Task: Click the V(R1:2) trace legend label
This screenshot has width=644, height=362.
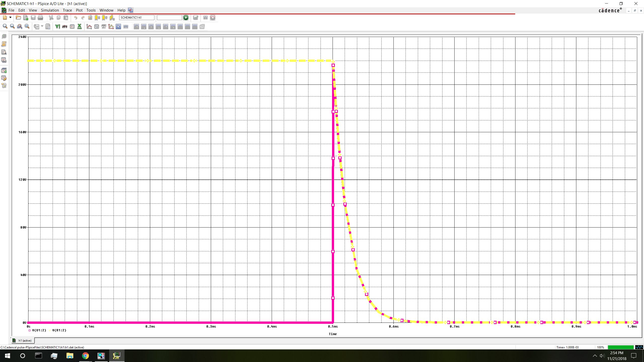Action: [59, 330]
